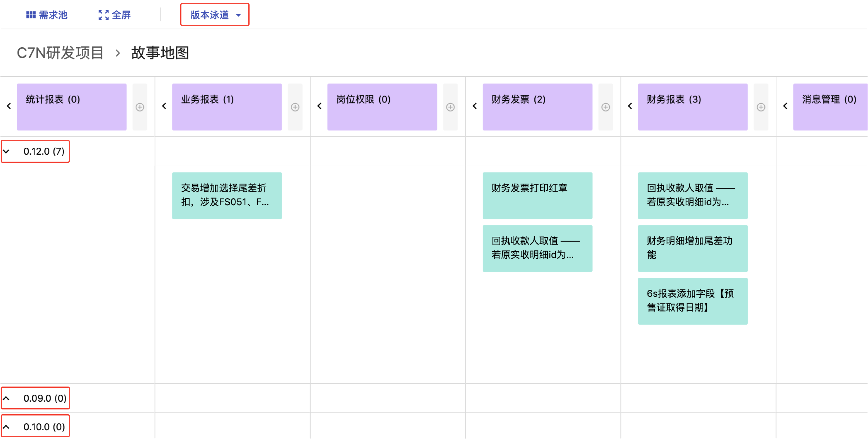Click the 0.10.0 (0) version label

click(44, 427)
